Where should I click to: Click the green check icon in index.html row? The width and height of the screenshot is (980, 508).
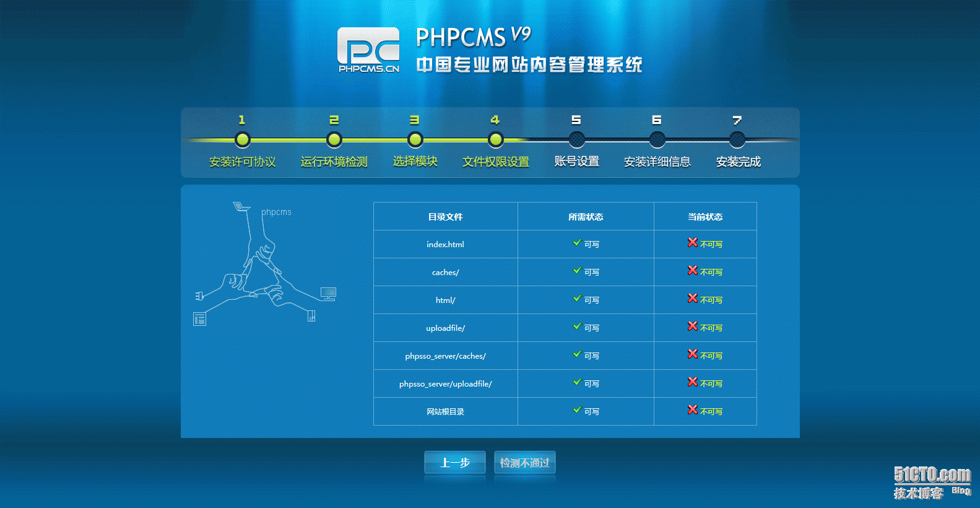point(578,243)
